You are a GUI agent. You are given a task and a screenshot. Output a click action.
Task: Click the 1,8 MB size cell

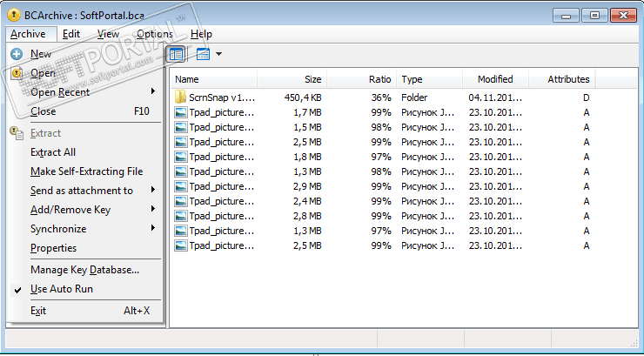[x=307, y=157]
